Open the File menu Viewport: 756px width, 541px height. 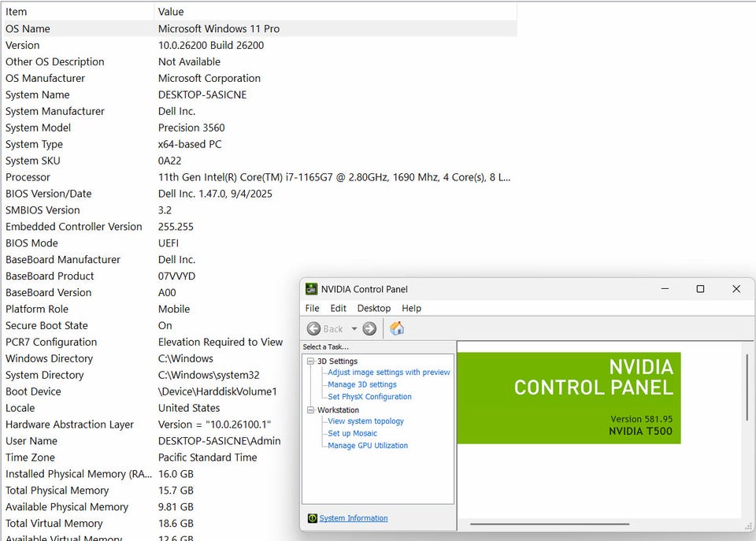pos(312,308)
